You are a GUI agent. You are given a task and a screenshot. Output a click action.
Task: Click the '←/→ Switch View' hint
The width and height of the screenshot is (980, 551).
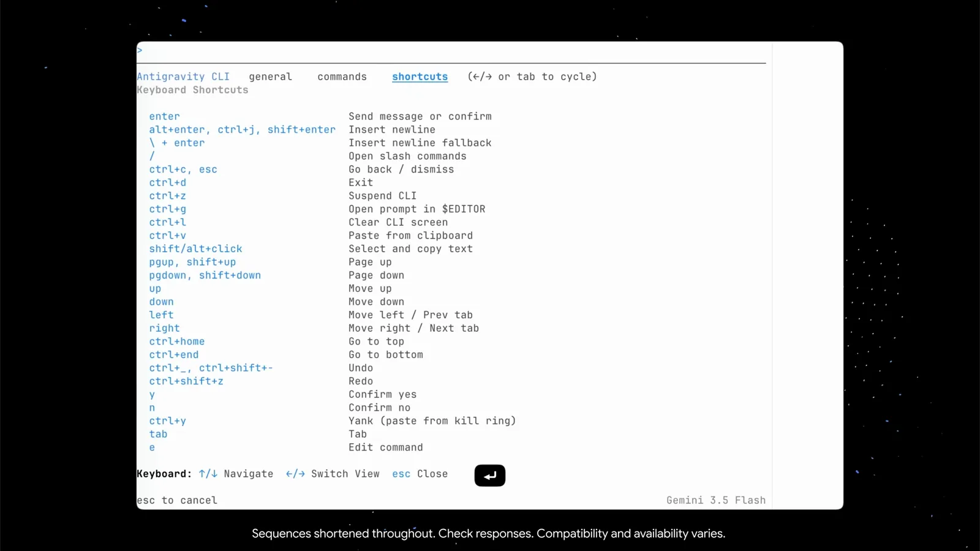click(x=333, y=474)
